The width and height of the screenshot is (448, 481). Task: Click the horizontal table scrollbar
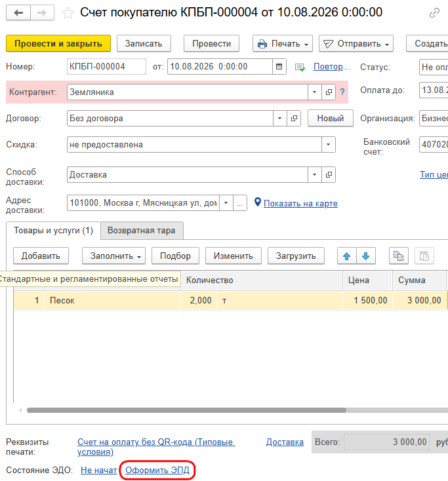(186, 410)
